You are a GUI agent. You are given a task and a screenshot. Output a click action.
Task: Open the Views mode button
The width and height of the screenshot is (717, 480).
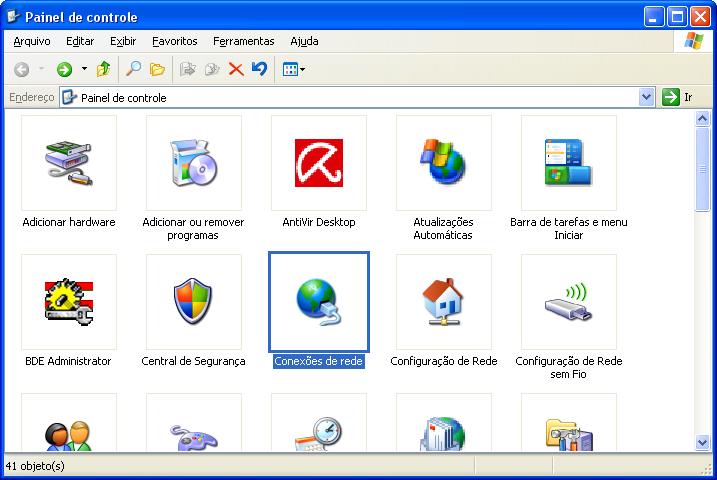coord(294,69)
